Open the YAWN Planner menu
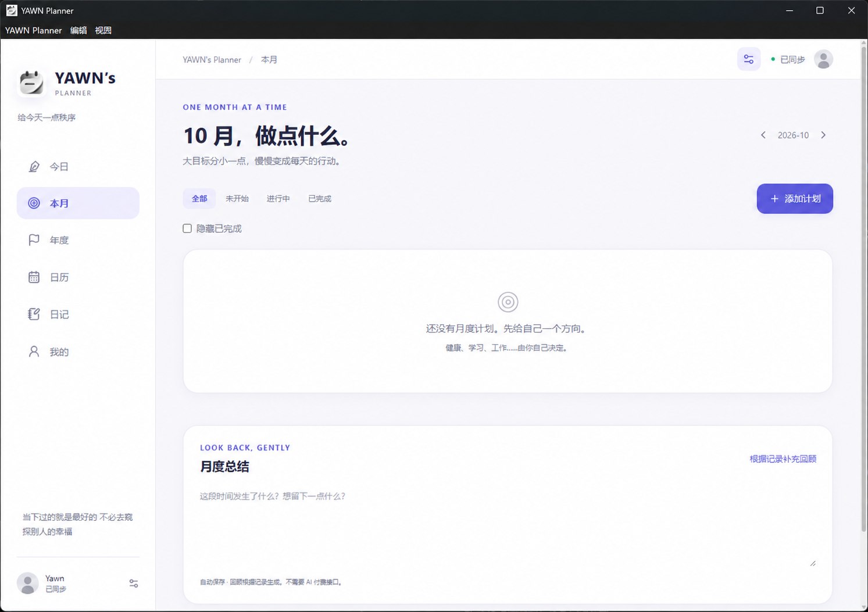This screenshot has width=868, height=612. click(x=34, y=30)
